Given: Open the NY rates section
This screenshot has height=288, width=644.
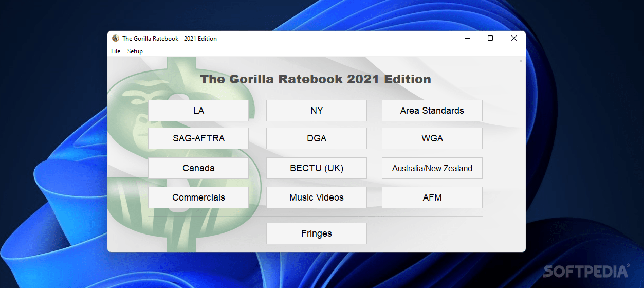Looking at the screenshot, I should coord(317,111).
